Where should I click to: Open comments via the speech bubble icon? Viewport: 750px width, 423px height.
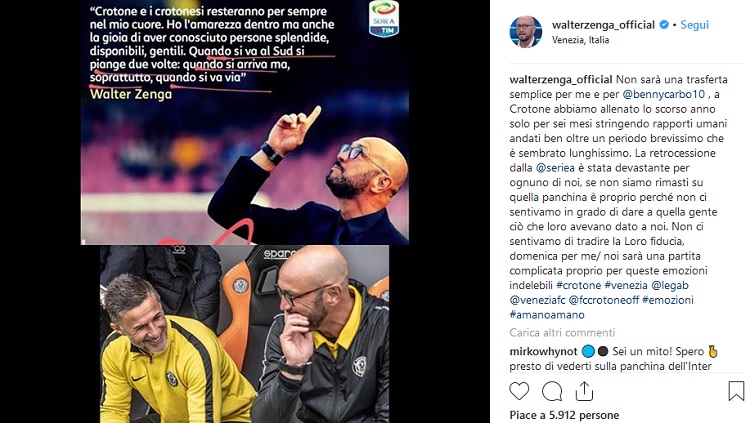tap(551, 391)
